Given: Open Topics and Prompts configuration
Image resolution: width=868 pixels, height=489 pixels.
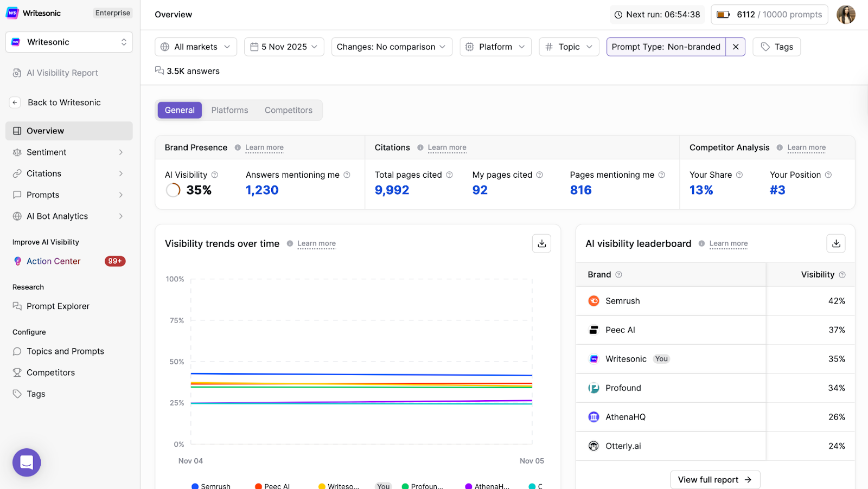Looking at the screenshot, I should point(17,351).
